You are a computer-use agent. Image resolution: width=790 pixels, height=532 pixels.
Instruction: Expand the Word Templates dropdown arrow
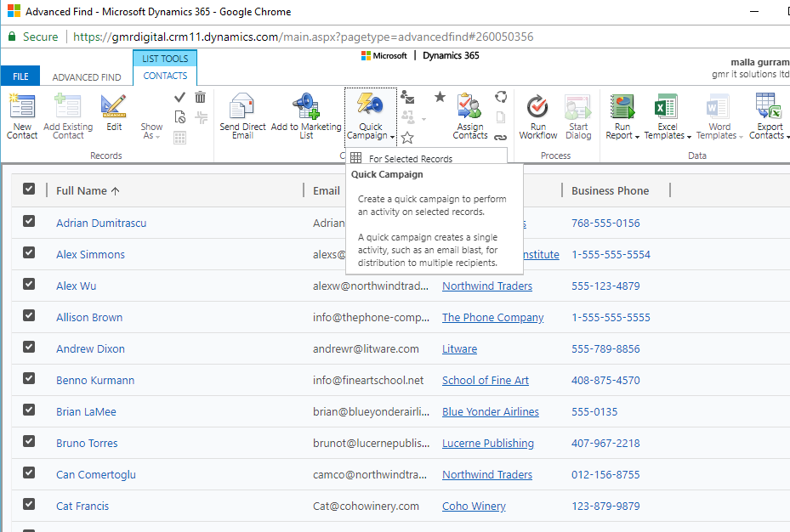(741, 136)
